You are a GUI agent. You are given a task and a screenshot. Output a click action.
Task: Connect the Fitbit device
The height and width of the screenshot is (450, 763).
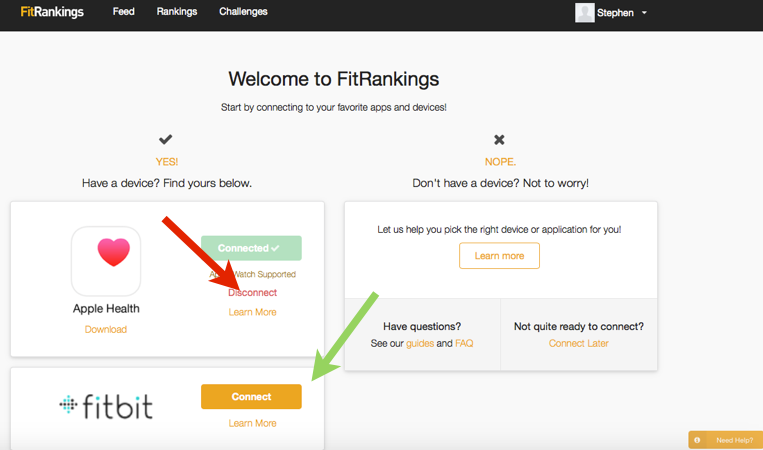251,396
